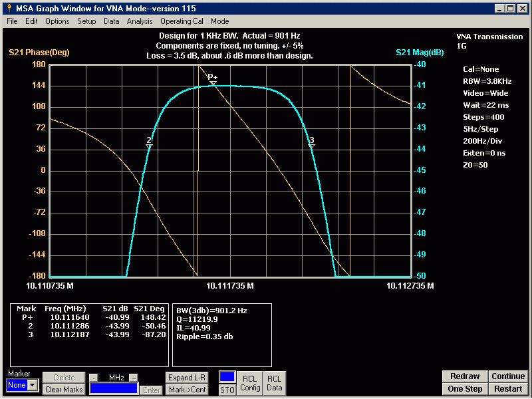
Task: Click marker 3 frequency 10.112187
Action: pyautogui.click(x=70, y=334)
